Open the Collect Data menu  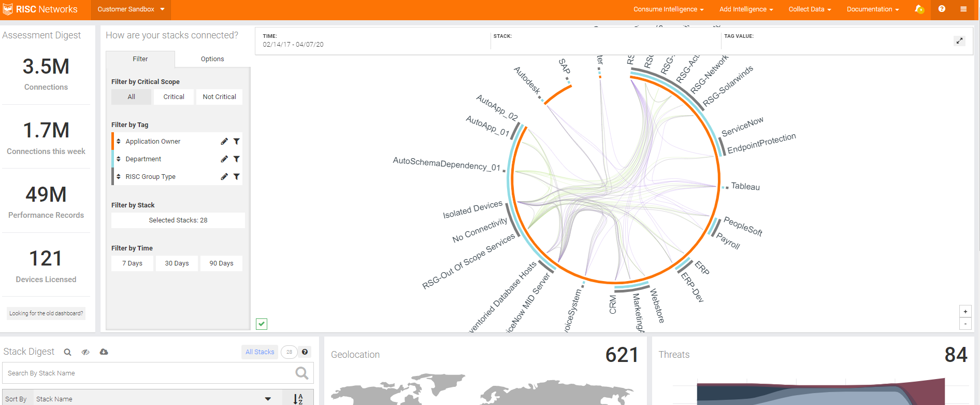pos(810,9)
